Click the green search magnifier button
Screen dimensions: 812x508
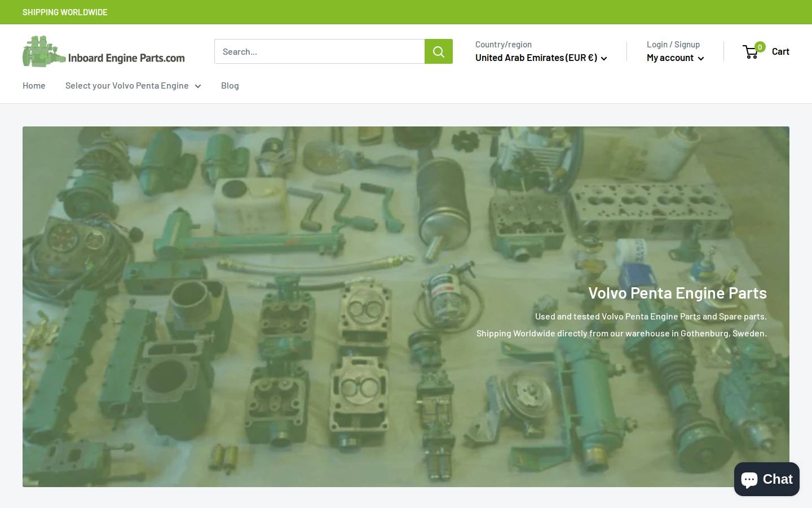(x=439, y=51)
